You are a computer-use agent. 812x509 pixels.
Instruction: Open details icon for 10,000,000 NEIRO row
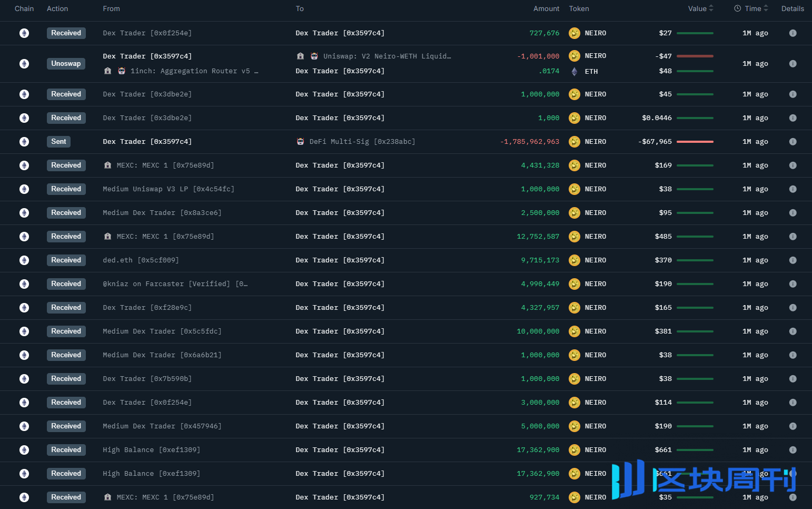[x=793, y=331]
